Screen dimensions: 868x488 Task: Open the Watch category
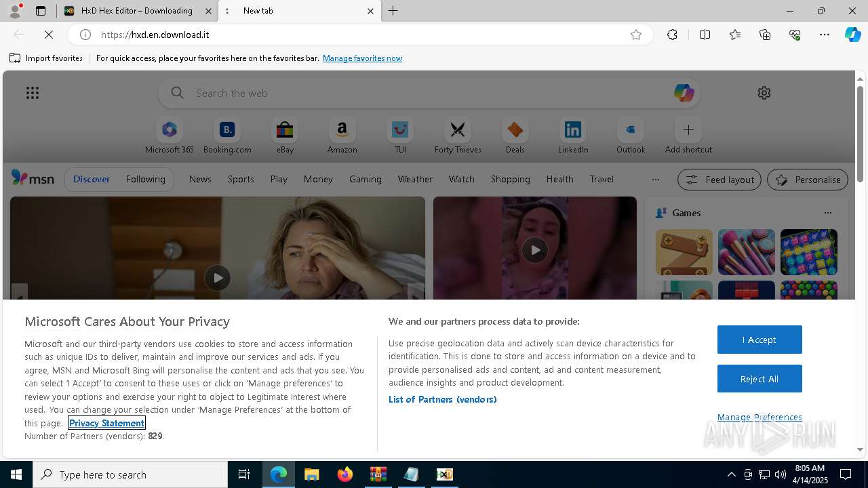(x=462, y=179)
